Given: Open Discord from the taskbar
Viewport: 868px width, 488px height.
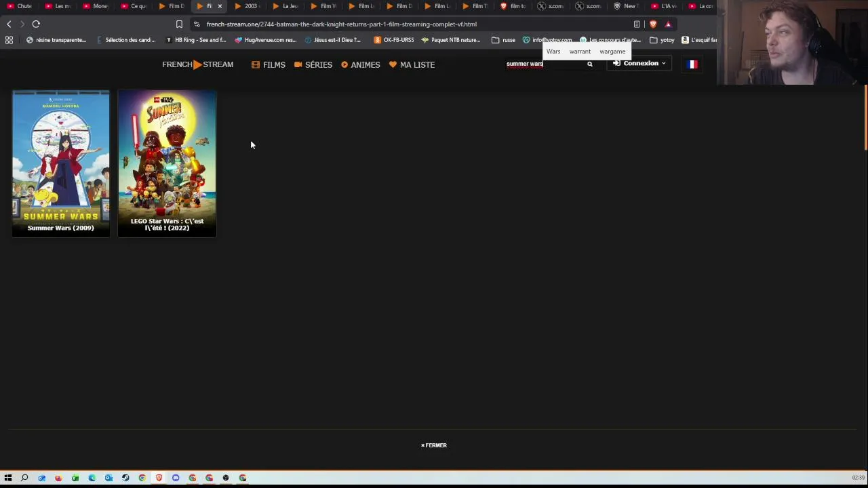Looking at the screenshot, I should pyautogui.click(x=176, y=478).
